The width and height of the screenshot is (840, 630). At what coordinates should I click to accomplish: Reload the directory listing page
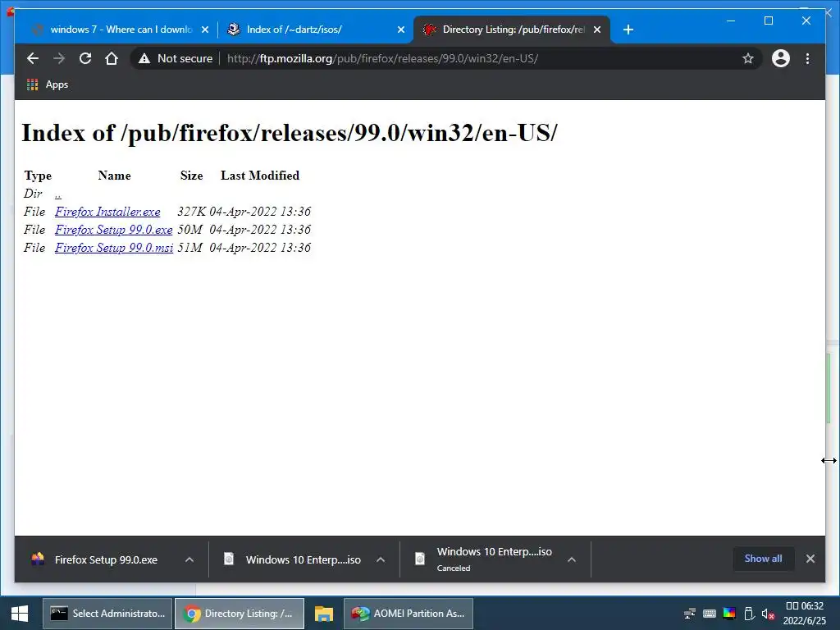(85, 58)
